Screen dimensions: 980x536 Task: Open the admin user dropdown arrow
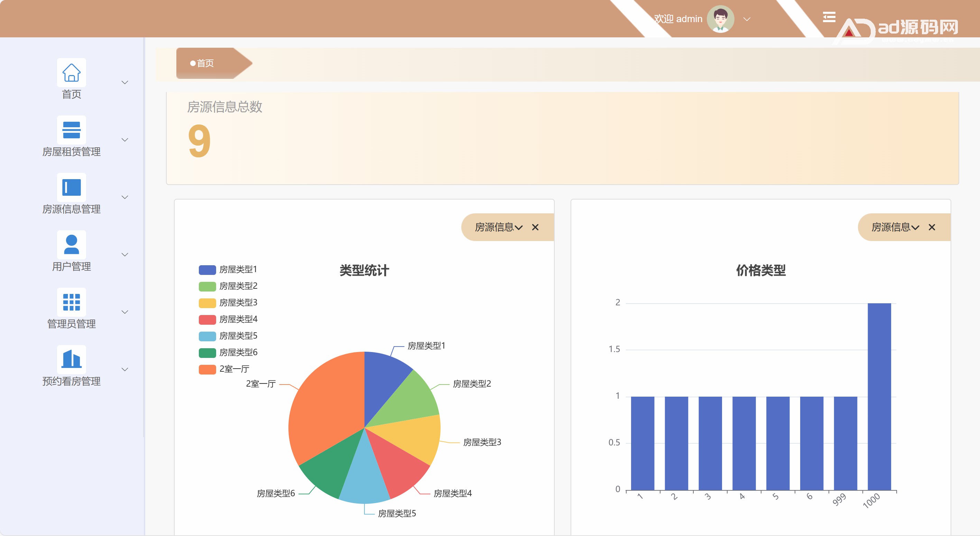pyautogui.click(x=747, y=19)
